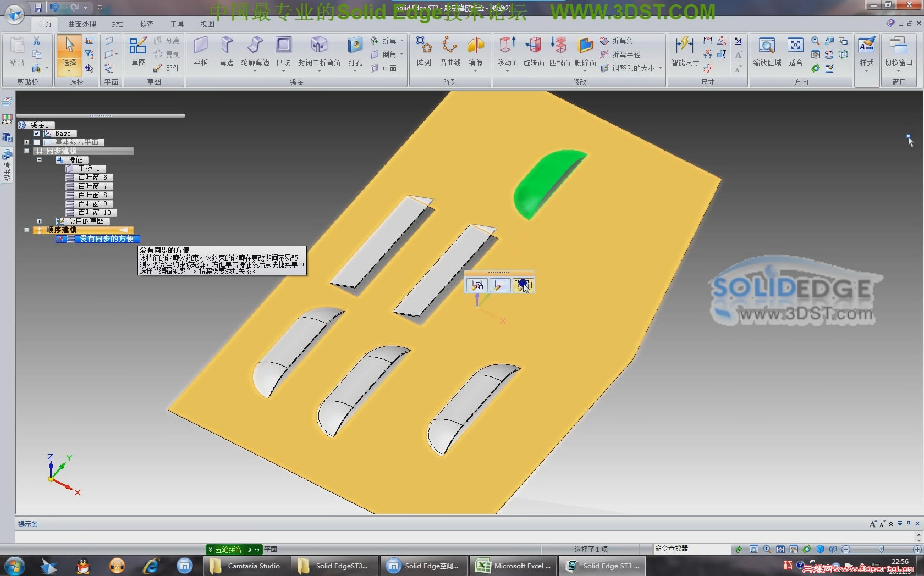Viewport: 924px width, 576px height.
Task: Click the 选择 arrow select tool
Action: [x=69, y=45]
